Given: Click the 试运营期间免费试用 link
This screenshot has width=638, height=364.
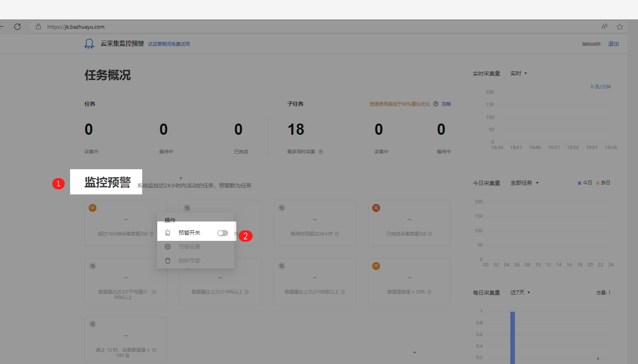Looking at the screenshot, I should point(169,44).
